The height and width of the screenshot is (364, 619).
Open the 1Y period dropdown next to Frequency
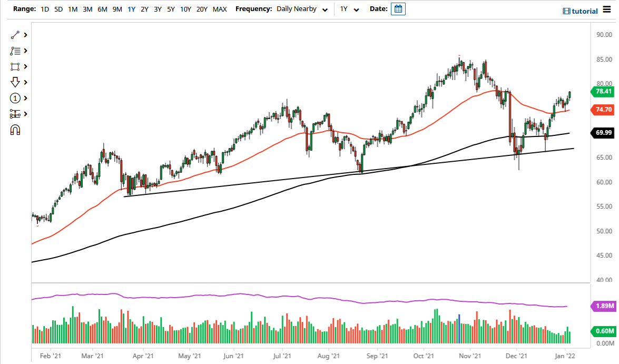click(x=350, y=9)
